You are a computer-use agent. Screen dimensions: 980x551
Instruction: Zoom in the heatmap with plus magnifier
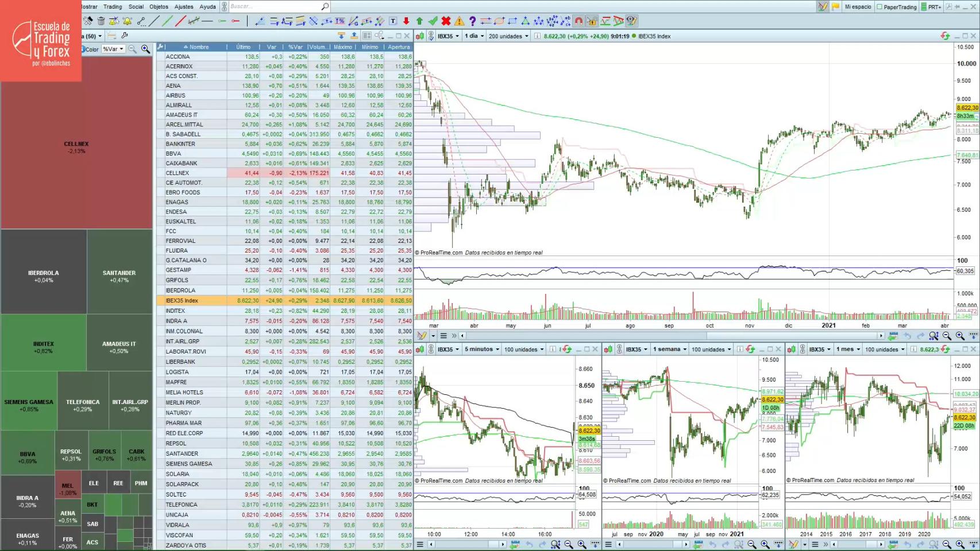coord(145,49)
